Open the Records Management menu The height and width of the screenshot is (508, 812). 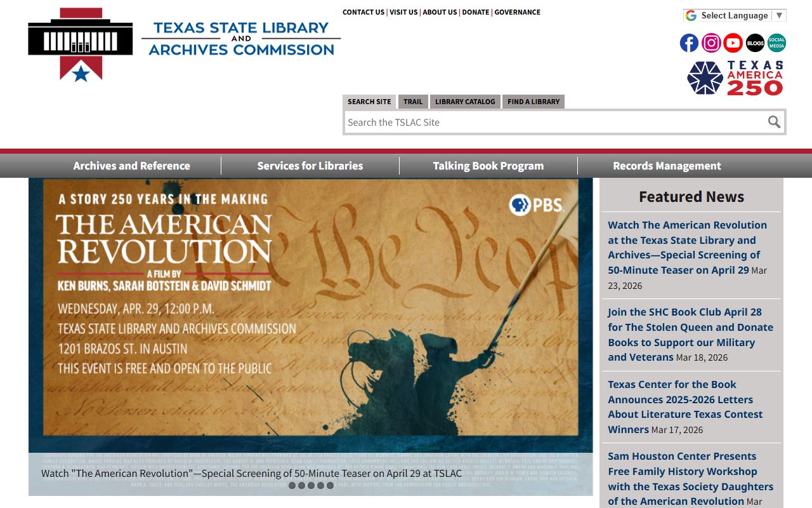[x=667, y=166]
